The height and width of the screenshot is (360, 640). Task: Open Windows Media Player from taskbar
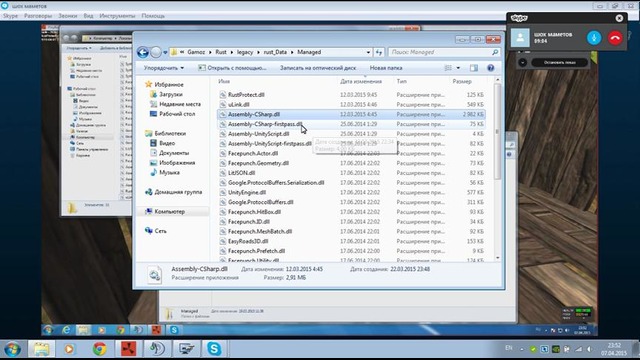click(70, 349)
